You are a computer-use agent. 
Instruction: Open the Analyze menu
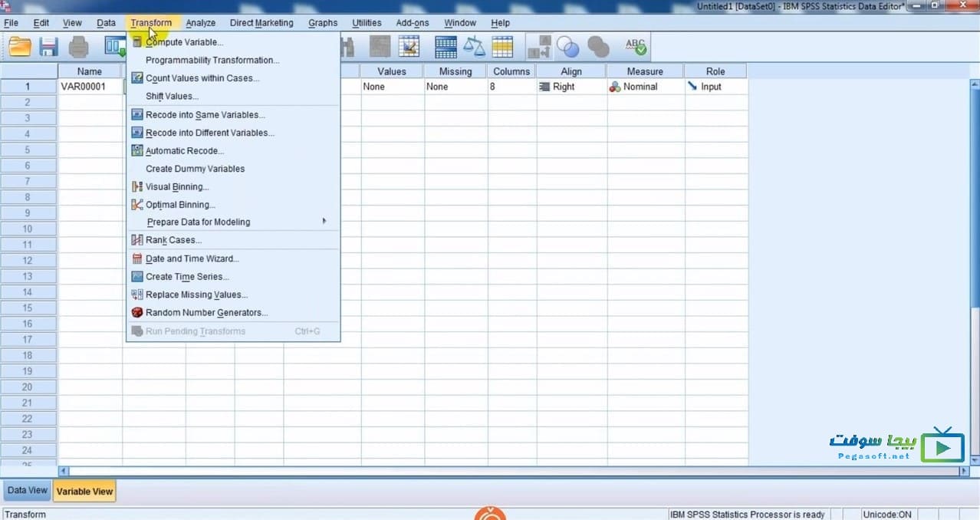200,23
